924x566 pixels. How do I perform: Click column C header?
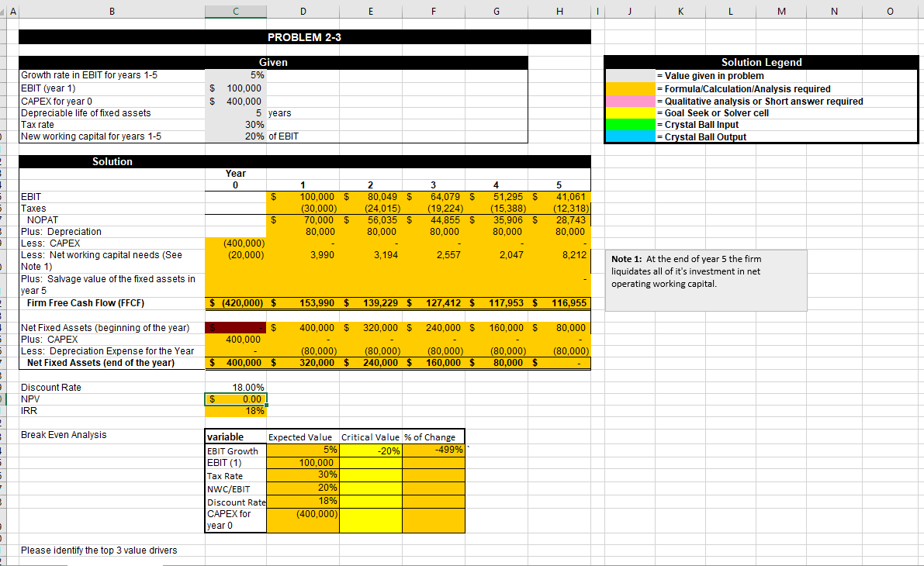click(x=236, y=11)
